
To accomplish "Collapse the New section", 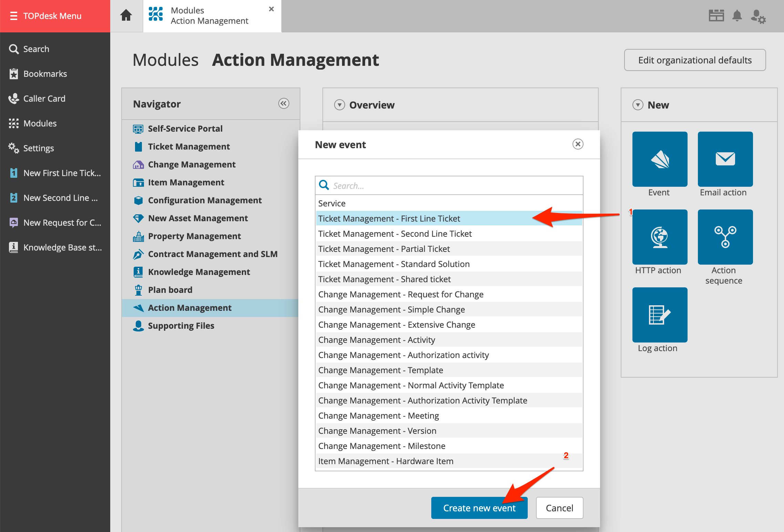I will 638,105.
